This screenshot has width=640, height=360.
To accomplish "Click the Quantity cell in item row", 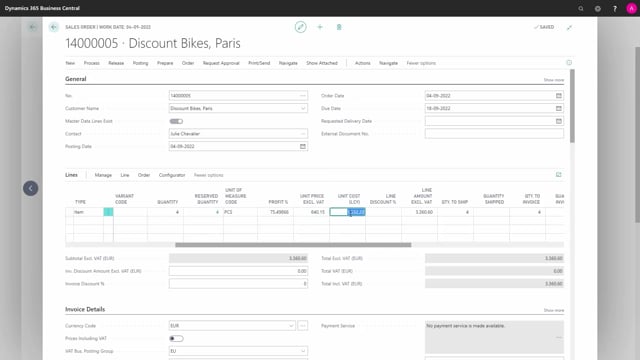I will click(165, 212).
